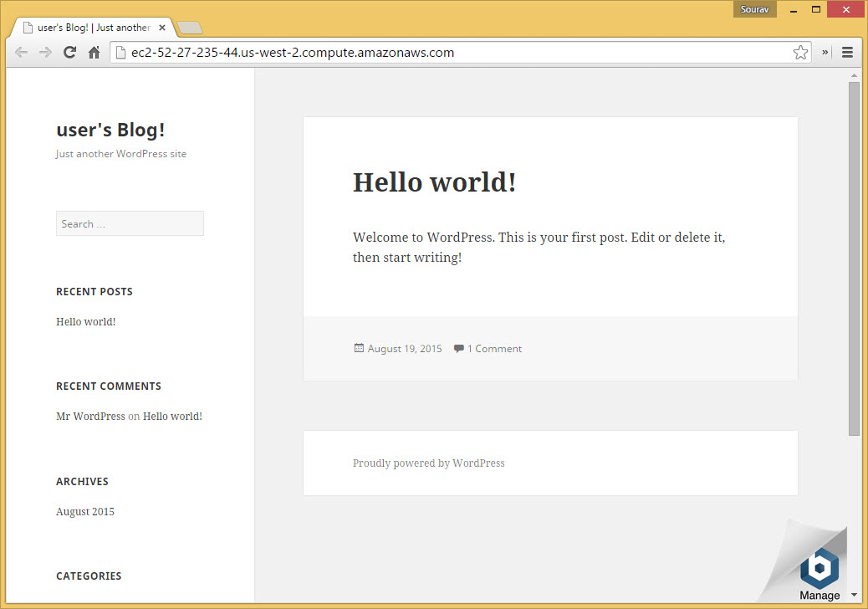Click the vertical scrollbar thumb
Screen dimensions: 868x609
point(854,258)
